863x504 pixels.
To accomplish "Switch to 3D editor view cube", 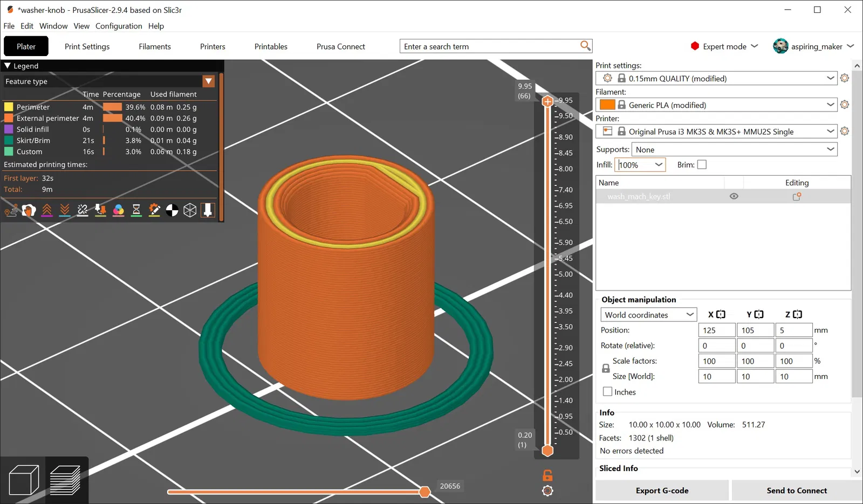I will (24, 480).
